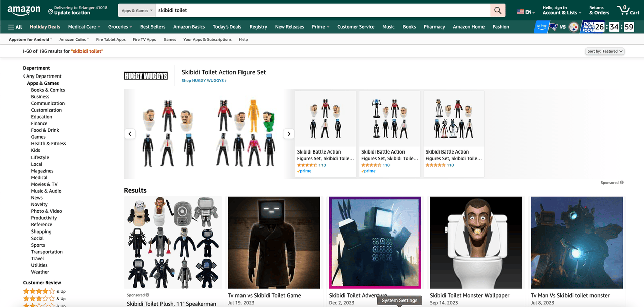The image size is (644, 307).
Task: Open the Skibidi Toilet Plush product image
Action: (x=174, y=243)
